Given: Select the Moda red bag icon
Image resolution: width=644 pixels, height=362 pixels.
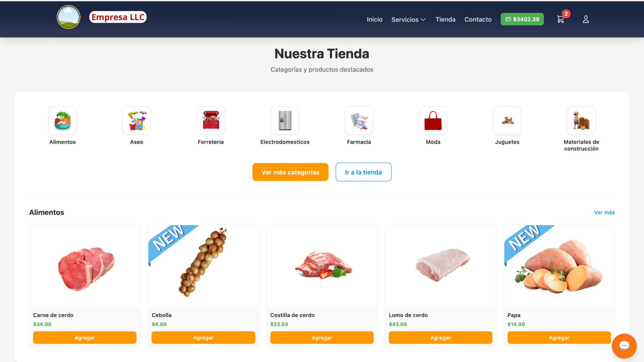Looking at the screenshot, I should point(433,121).
